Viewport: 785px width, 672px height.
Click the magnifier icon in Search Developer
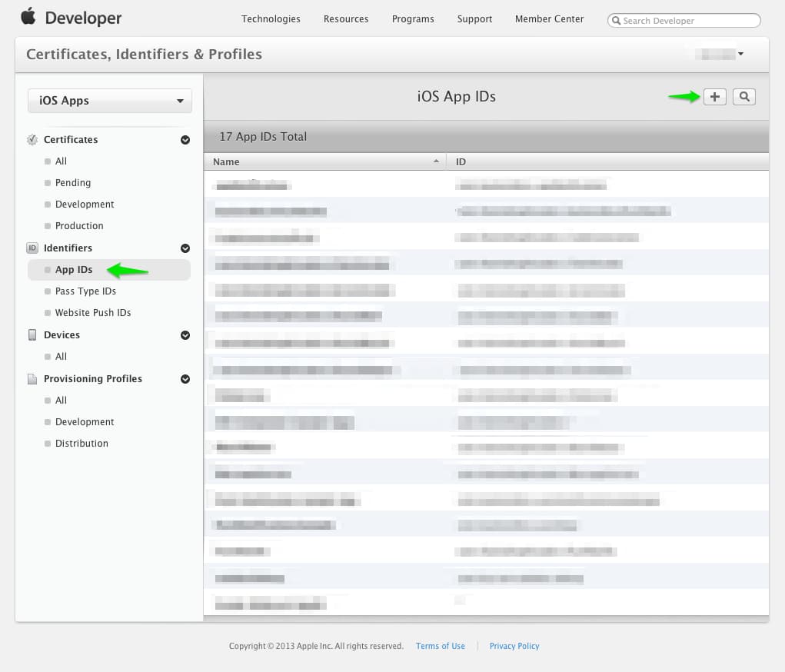[617, 21]
